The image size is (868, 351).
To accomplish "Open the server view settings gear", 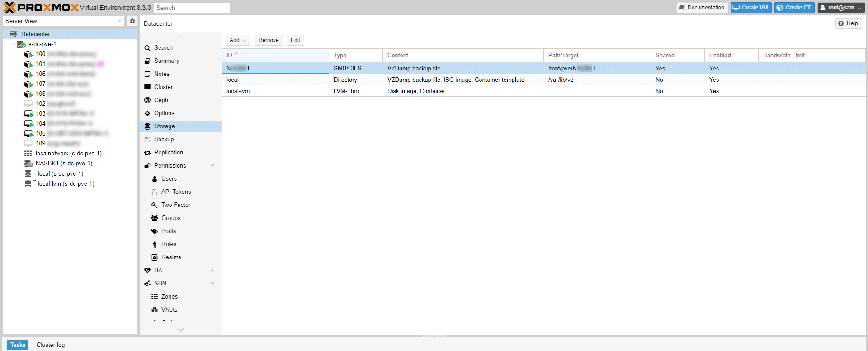I will (x=132, y=21).
